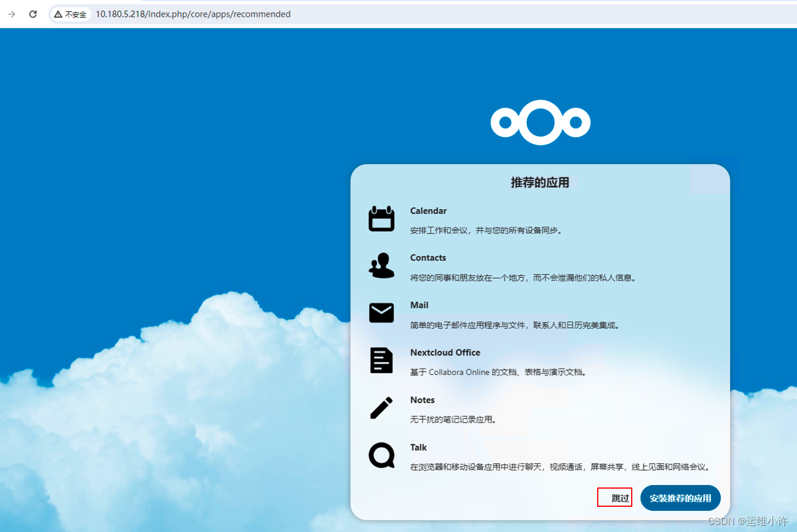This screenshot has height=532, width=797.
Task: Select the Contacts app title
Action: coord(428,258)
